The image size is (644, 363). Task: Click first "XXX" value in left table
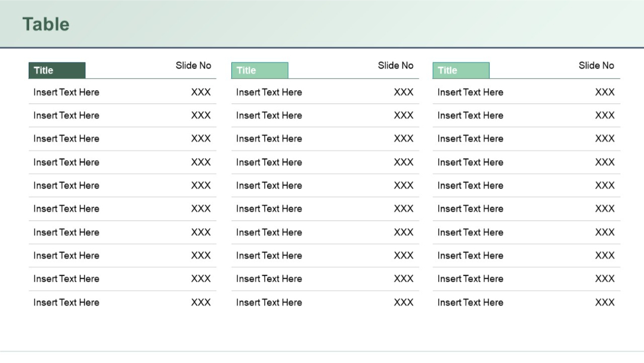pos(201,92)
